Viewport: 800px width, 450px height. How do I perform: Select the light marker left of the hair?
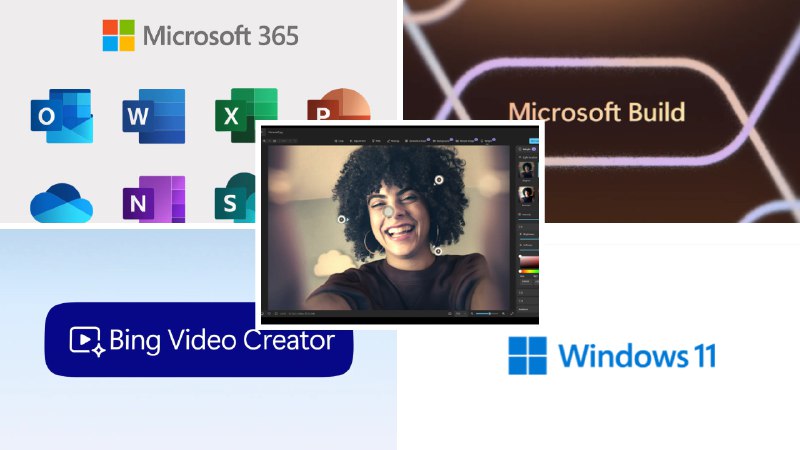(342, 219)
